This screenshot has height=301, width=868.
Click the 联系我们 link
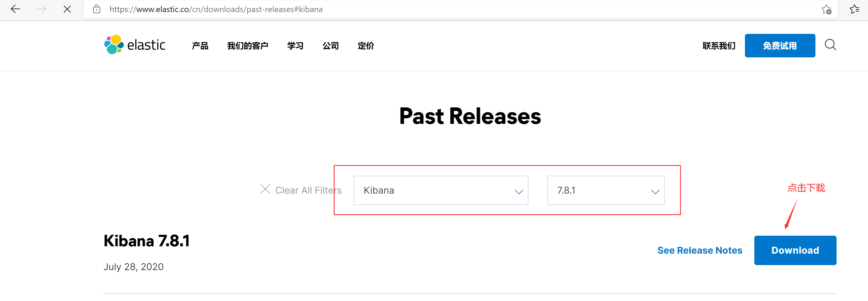[x=719, y=46]
